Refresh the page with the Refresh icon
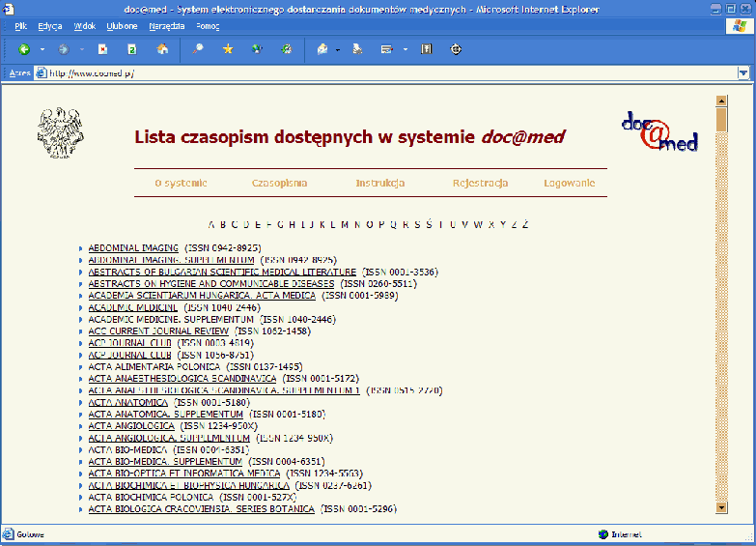756x546 pixels. 132,49
